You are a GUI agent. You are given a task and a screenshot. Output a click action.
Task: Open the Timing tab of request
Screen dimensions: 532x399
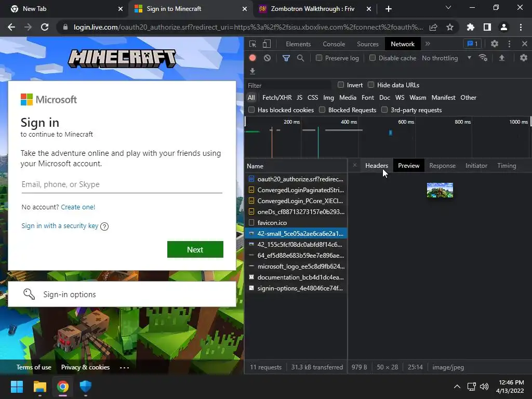pyautogui.click(x=507, y=166)
